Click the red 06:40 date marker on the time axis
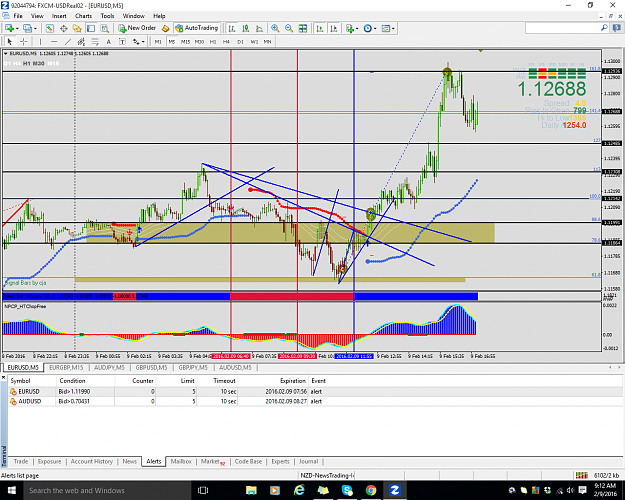This screenshot has width=625, height=500. [x=231, y=356]
